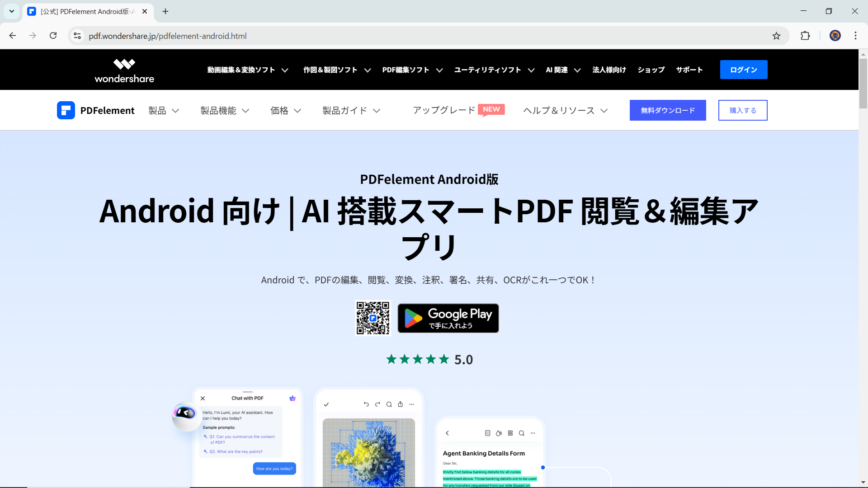
Task: Click the PDFelement brand text
Action: tap(107, 111)
